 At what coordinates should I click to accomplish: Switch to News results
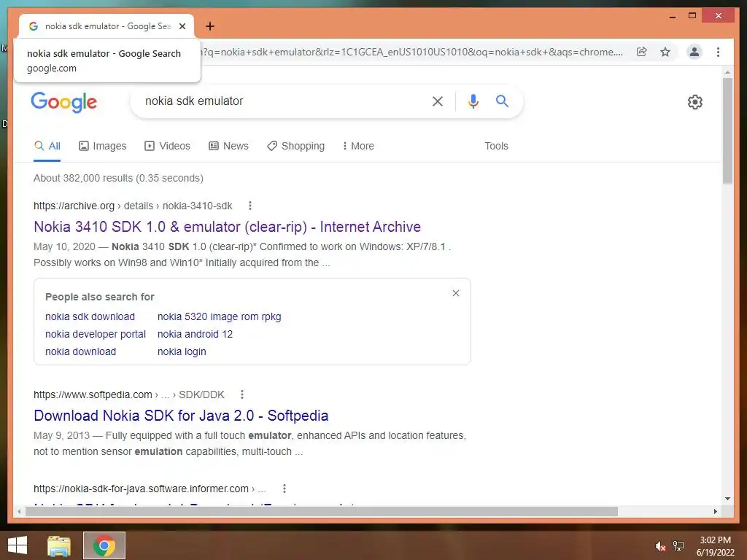[228, 146]
